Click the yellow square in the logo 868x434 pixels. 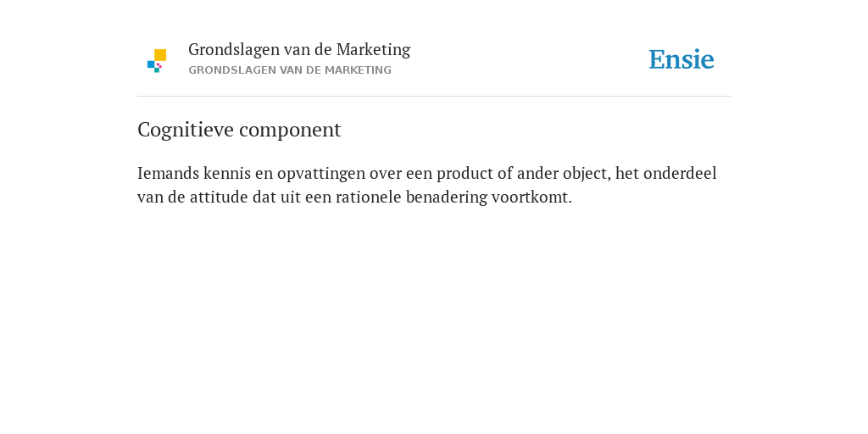click(x=160, y=55)
